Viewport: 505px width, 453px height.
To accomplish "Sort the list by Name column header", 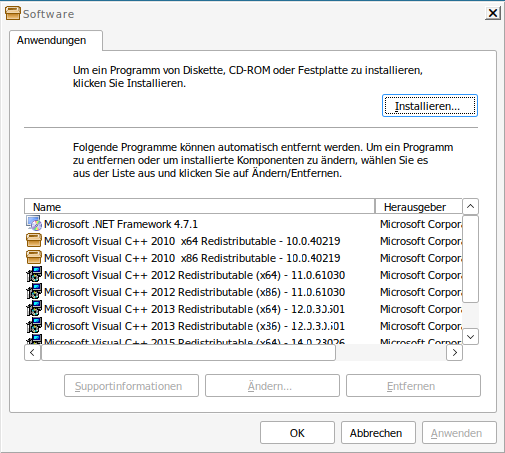I will (199, 207).
